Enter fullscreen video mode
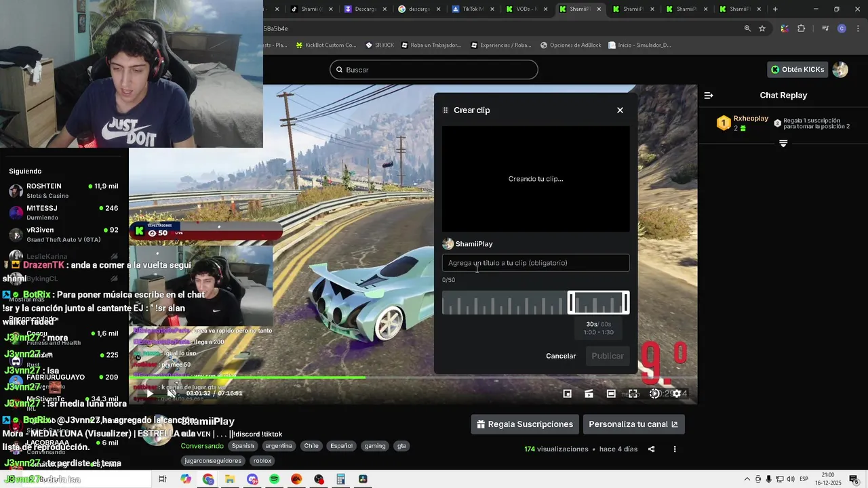This screenshot has height=488, width=868. tap(633, 393)
